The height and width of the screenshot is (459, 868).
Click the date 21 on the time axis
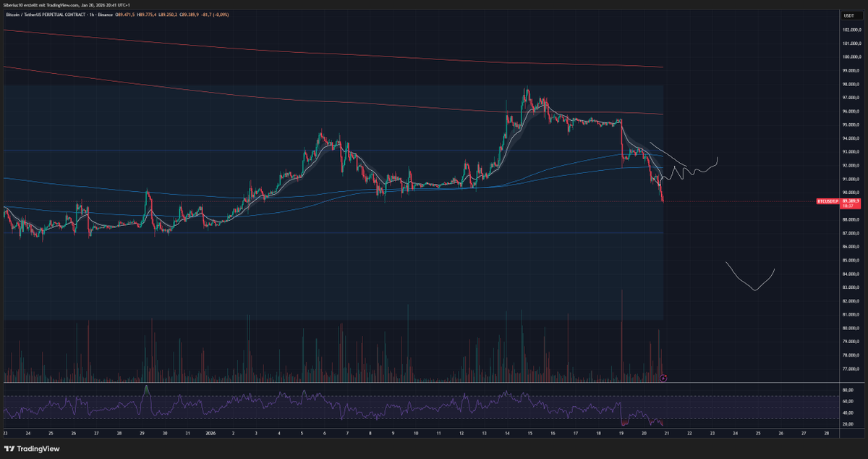[666, 433]
